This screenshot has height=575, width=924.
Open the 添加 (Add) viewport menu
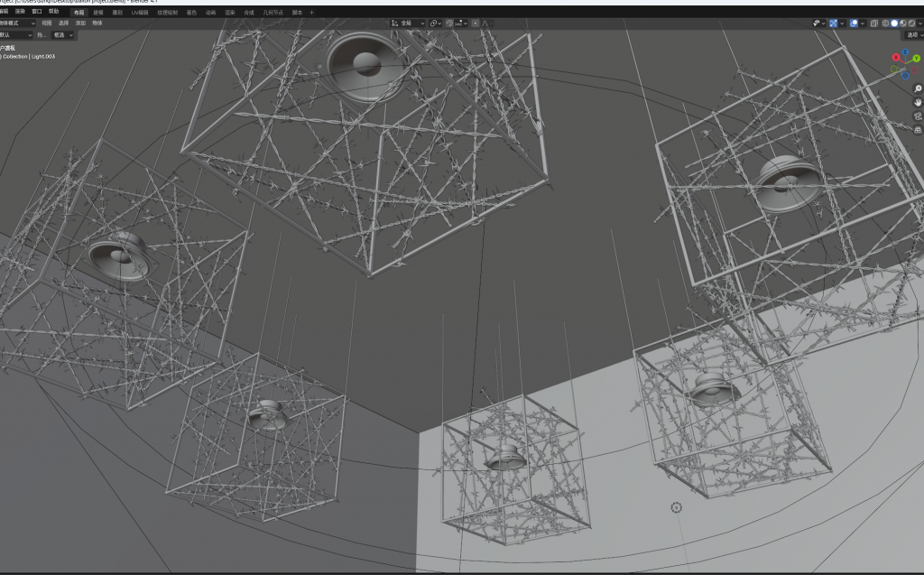(80, 23)
